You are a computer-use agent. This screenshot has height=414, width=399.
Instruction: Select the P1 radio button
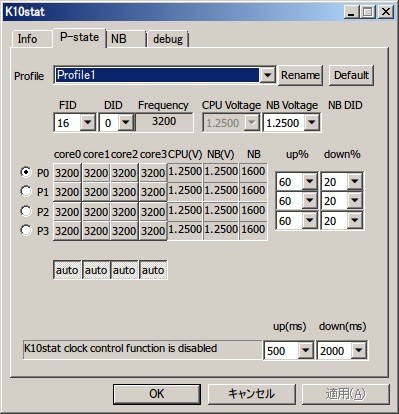(26, 191)
